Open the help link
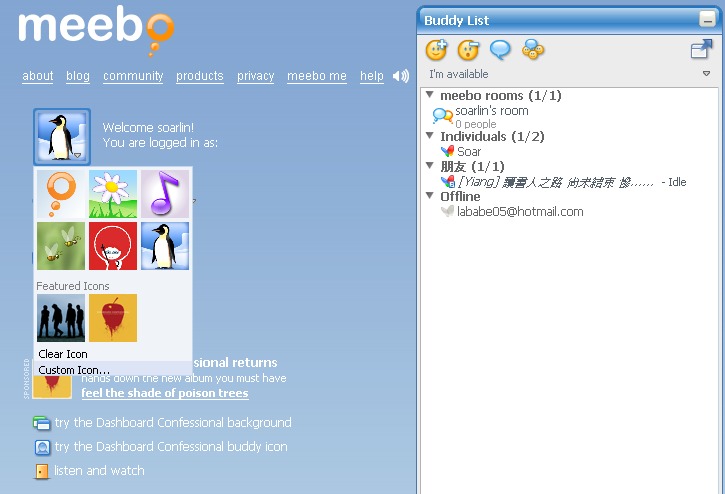This screenshot has width=725, height=494. point(372,76)
